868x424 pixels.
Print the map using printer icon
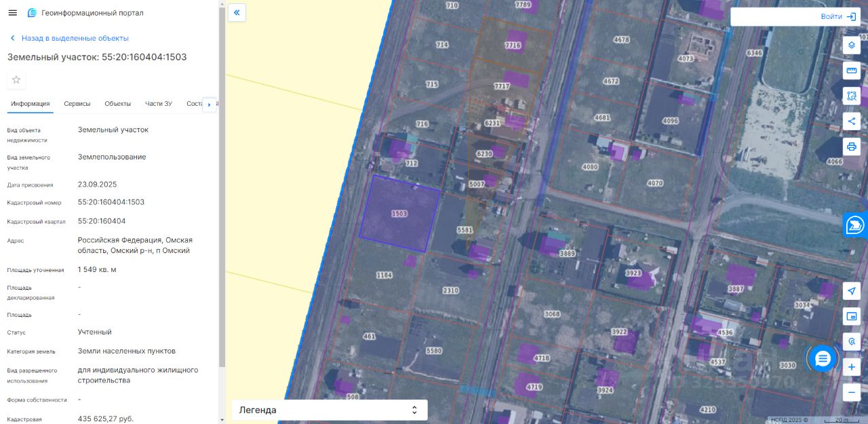pos(852,146)
